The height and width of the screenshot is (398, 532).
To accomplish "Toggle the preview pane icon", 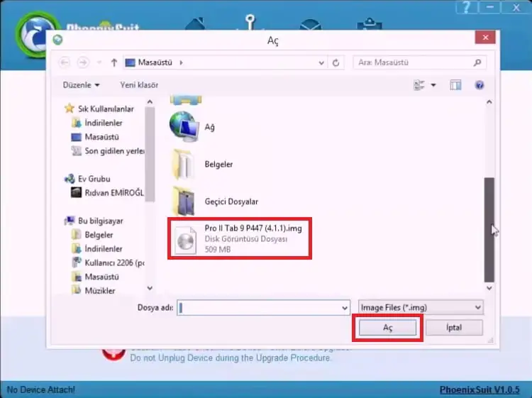I will point(455,85).
